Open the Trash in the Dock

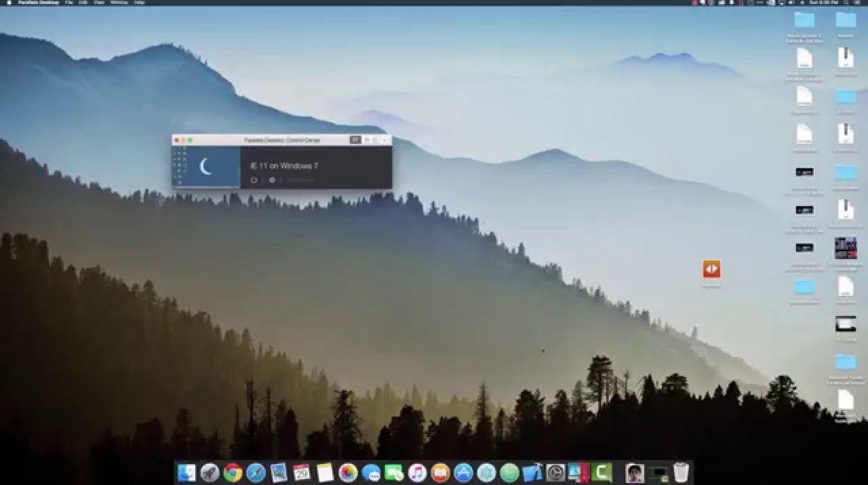[681, 473]
